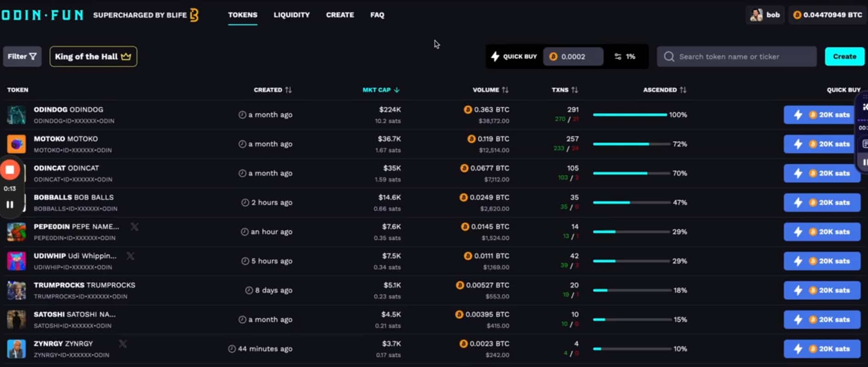Viewport: 868px width, 367px height.
Task: Edit the quick buy amount 0.0002
Action: (573, 56)
